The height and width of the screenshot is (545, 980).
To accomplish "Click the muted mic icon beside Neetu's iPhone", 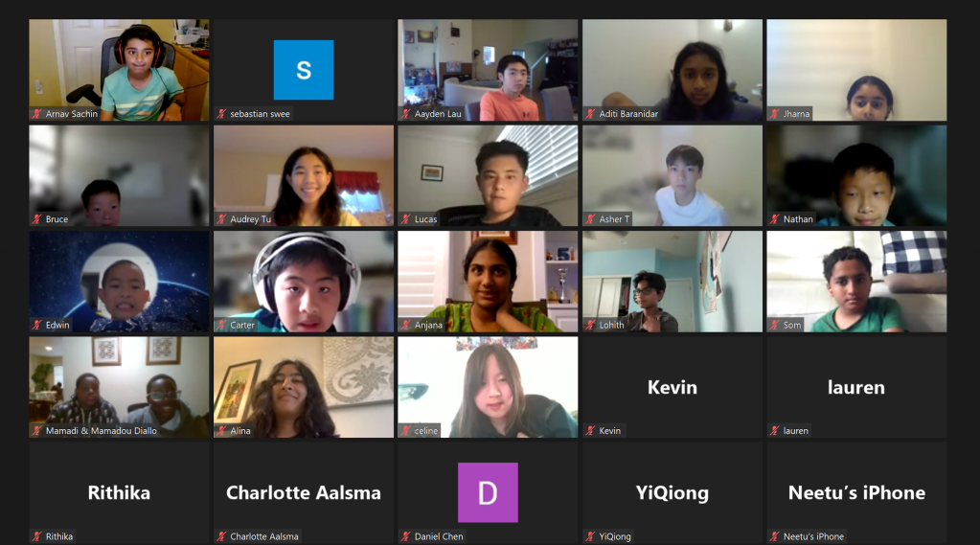I will [x=775, y=536].
